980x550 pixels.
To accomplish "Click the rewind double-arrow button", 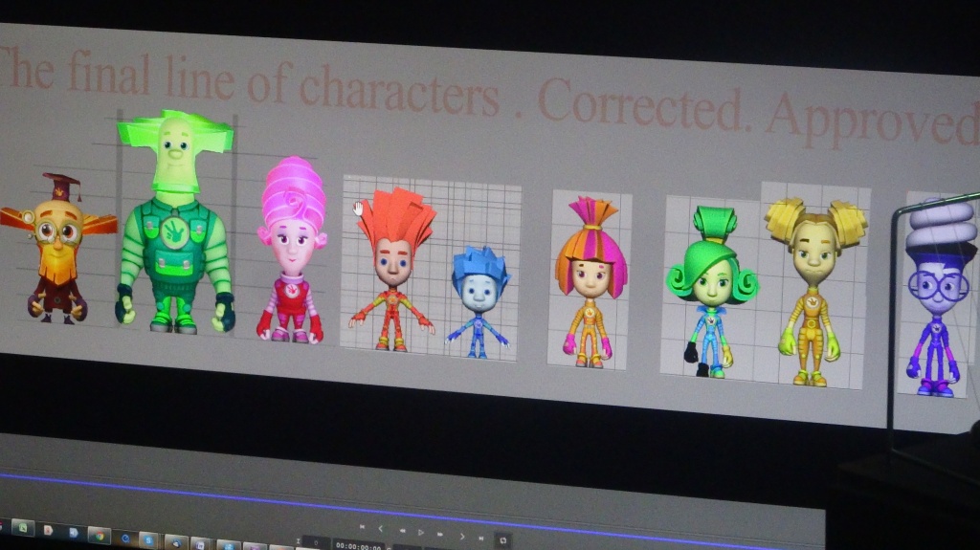I will tap(402, 531).
